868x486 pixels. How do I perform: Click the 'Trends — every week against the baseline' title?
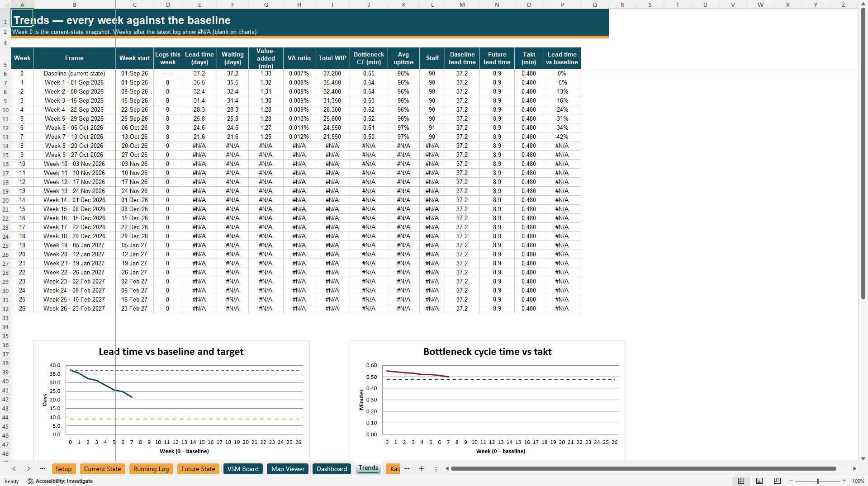pos(122,20)
